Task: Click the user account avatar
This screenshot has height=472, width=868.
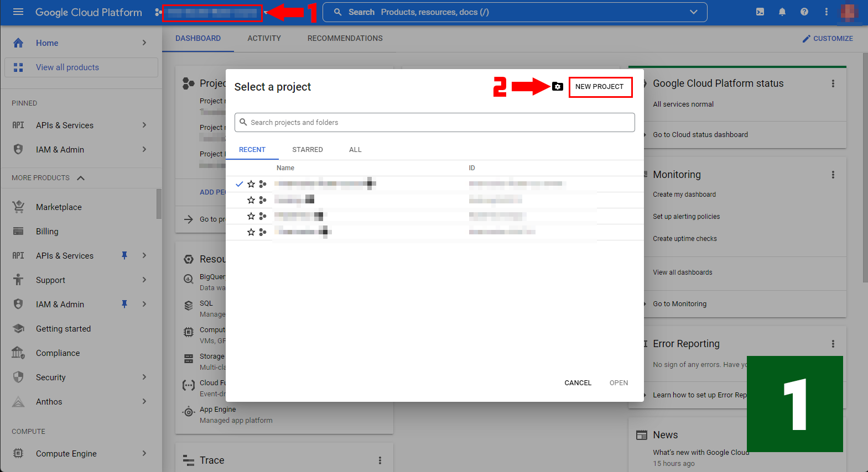Action: 849,12
